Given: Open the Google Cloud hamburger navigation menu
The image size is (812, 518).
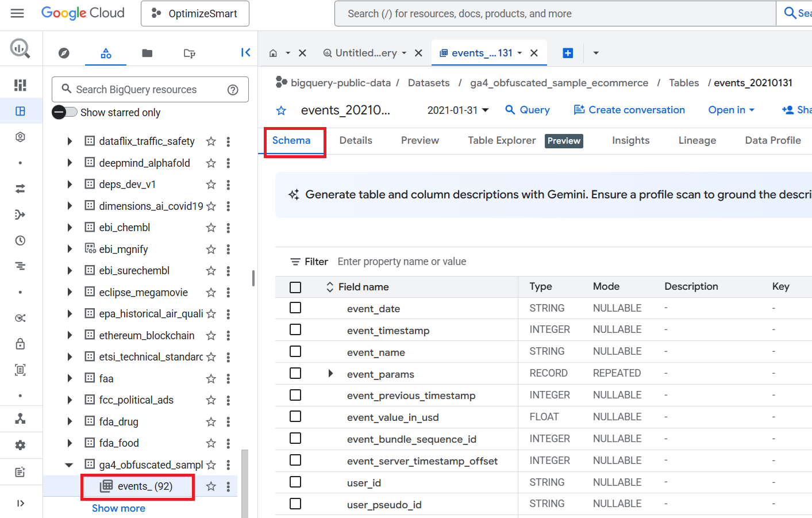Looking at the screenshot, I should point(17,13).
